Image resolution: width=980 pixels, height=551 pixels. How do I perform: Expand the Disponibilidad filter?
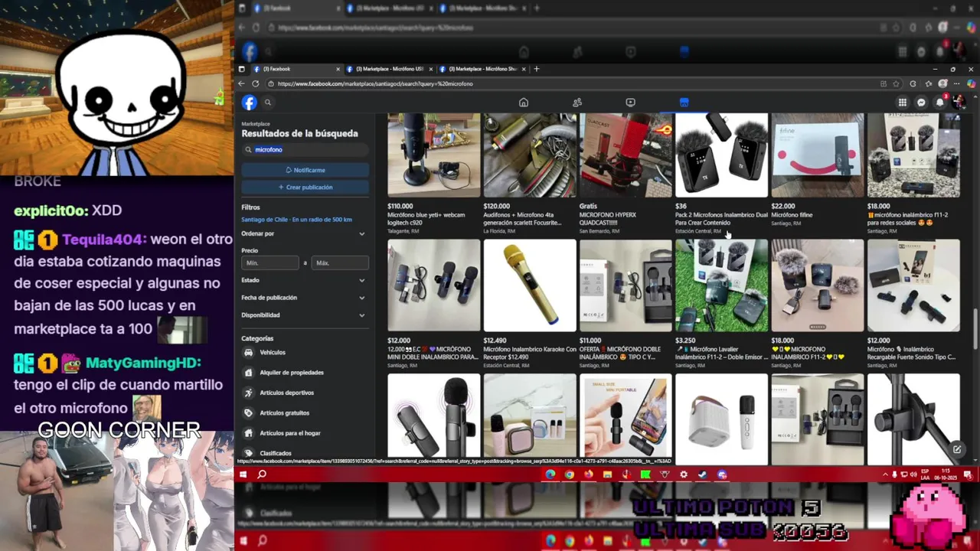[304, 315]
